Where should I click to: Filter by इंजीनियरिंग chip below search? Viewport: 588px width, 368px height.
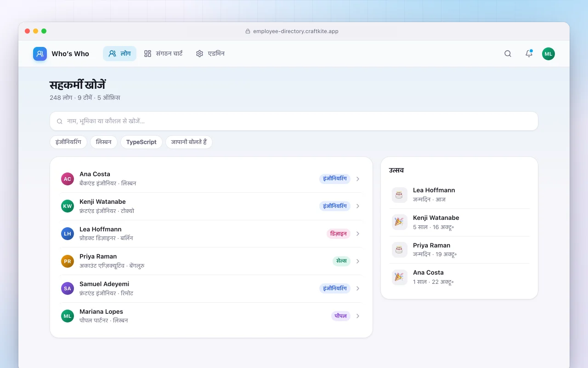tap(68, 142)
